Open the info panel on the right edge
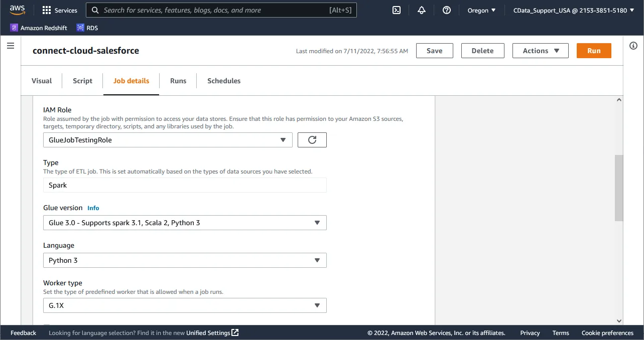 click(633, 45)
